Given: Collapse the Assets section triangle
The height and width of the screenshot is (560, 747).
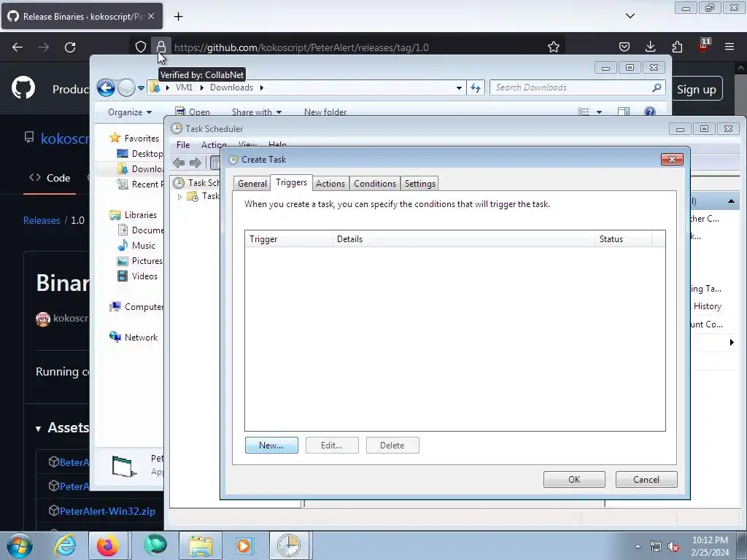Looking at the screenshot, I should point(38,429).
